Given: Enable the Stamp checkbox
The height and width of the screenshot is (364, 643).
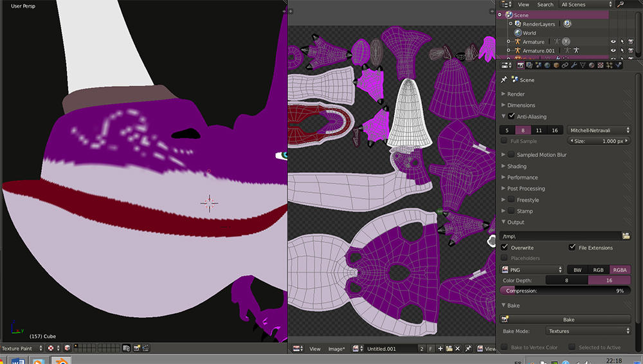Looking at the screenshot, I should [511, 210].
